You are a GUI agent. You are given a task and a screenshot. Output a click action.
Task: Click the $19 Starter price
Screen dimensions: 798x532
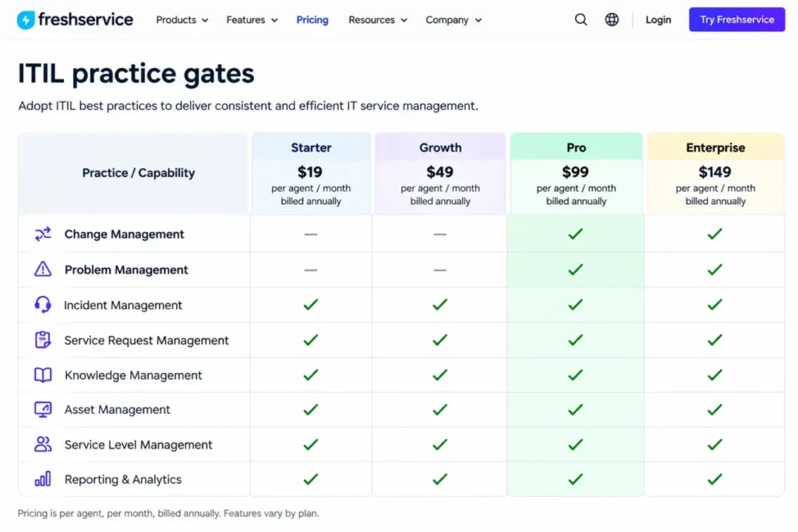tap(310, 172)
